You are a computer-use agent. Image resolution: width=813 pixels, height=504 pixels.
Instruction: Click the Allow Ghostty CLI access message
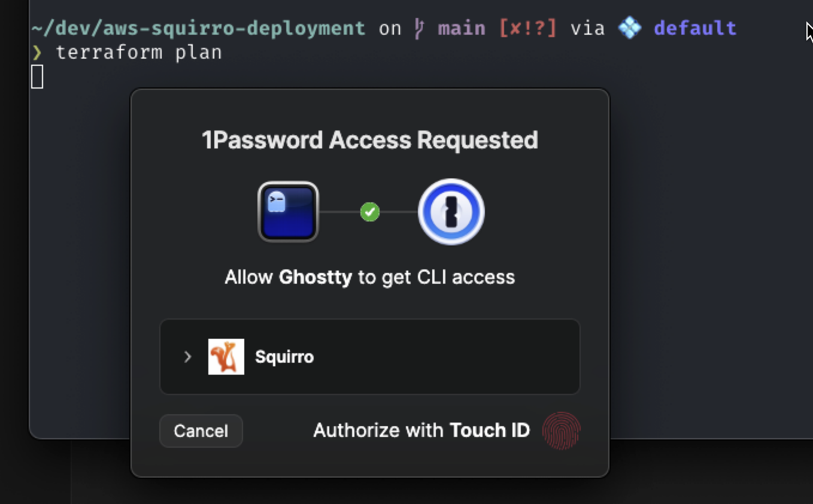(x=370, y=277)
